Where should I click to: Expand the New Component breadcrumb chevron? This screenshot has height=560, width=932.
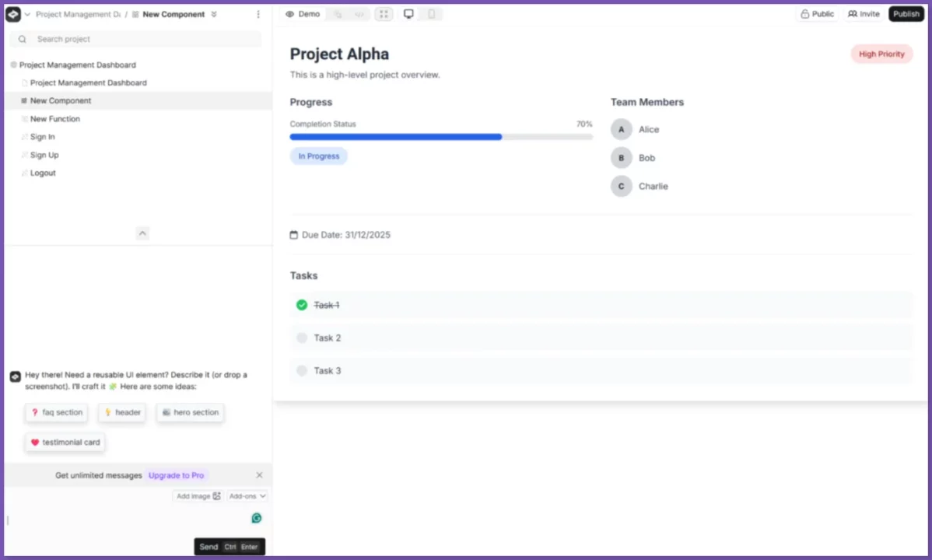coord(213,13)
